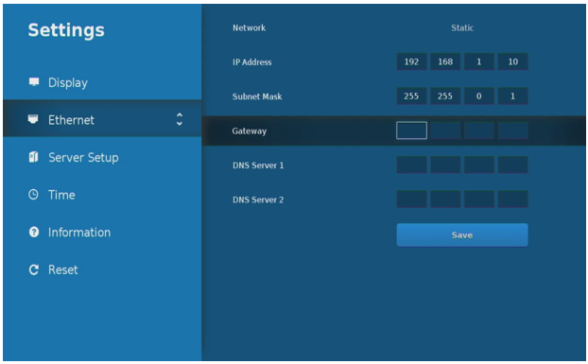The image size is (588, 364).
Task: Click the DNS Server 1 label
Action: [x=258, y=165]
